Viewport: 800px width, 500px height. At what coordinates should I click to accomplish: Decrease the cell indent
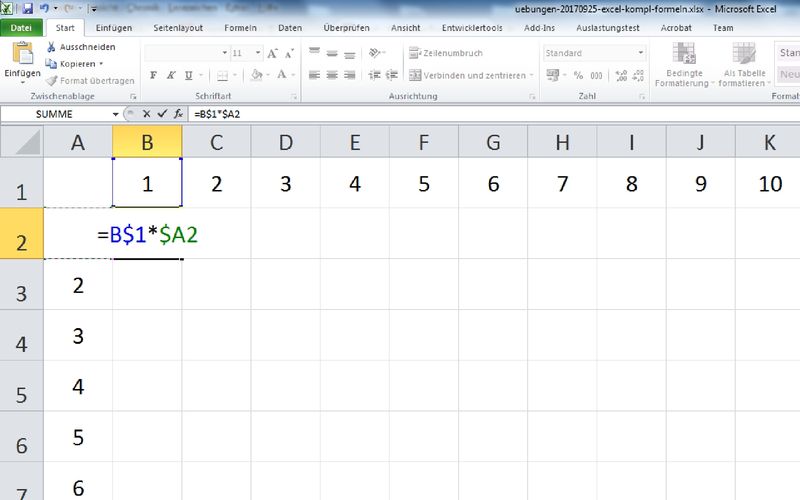(374, 76)
